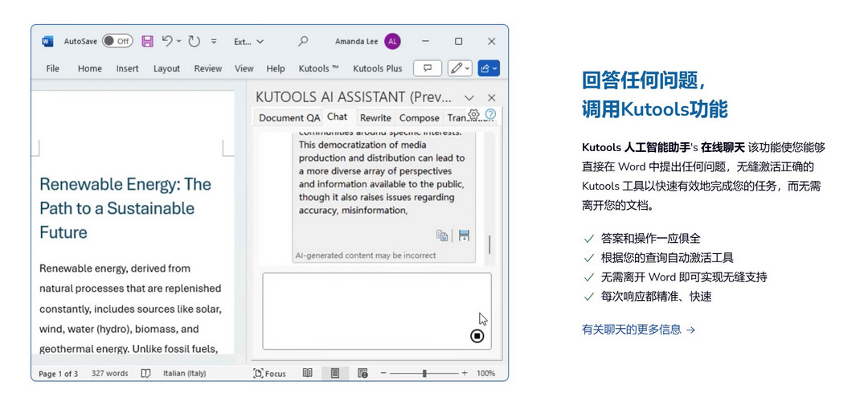
Task: Click the Renewable Energy document heading
Action: [125, 208]
